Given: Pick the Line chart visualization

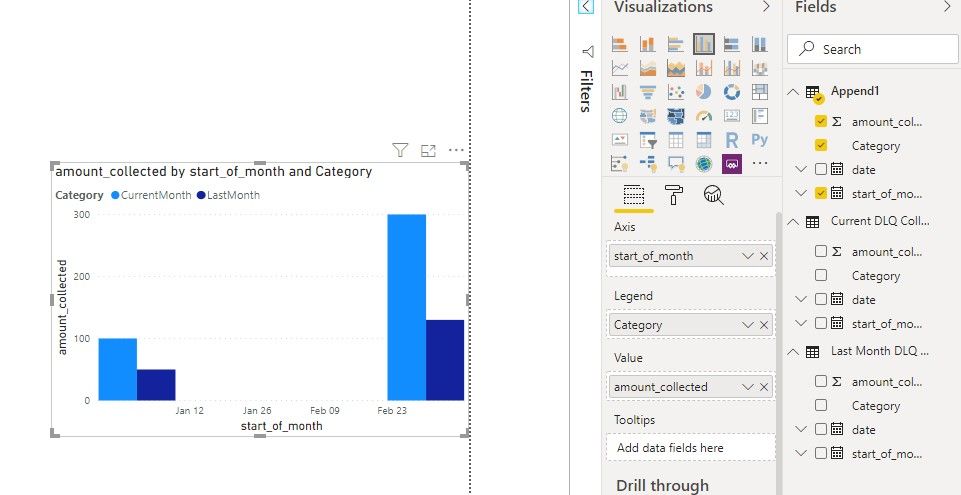Looking at the screenshot, I should [x=620, y=68].
